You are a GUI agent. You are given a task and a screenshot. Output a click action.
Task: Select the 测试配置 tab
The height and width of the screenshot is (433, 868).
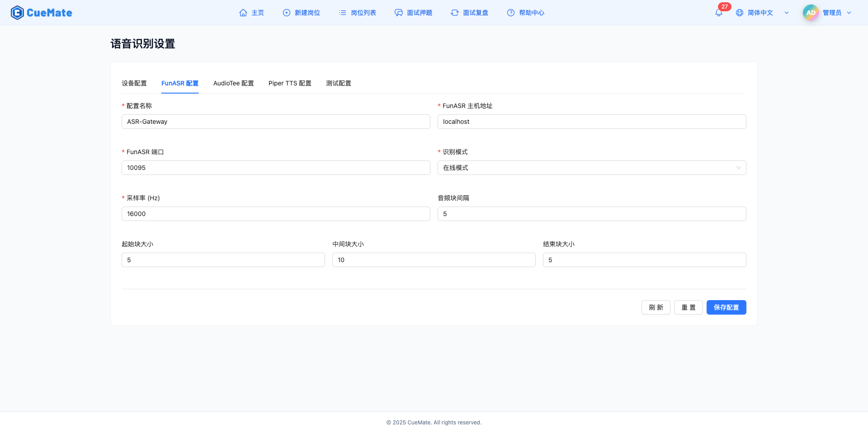[x=338, y=83]
